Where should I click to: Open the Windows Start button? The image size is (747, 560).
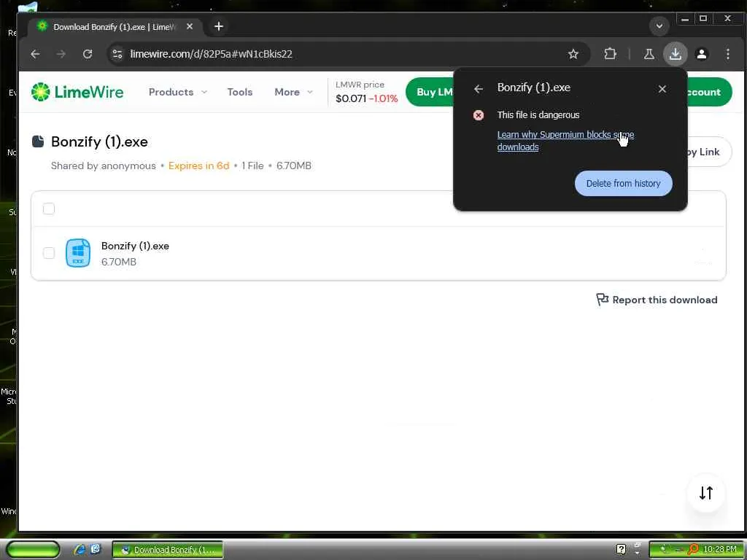(x=34, y=550)
